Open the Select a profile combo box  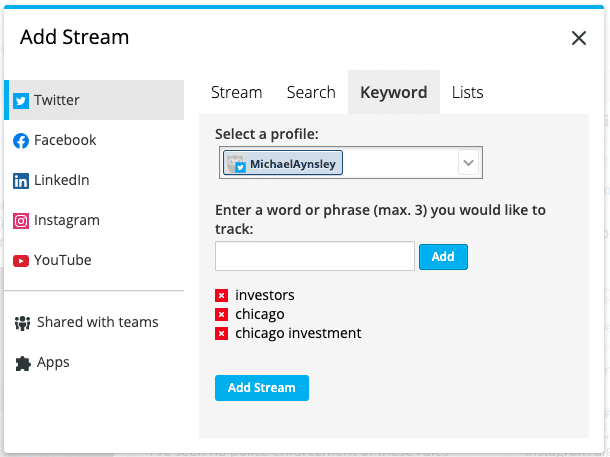pos(351,163)
